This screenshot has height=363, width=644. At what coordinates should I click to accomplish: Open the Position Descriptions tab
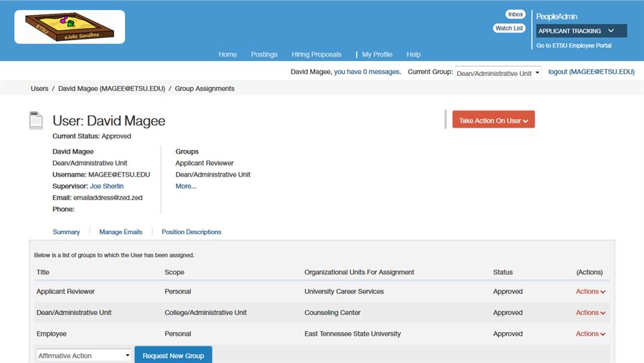pyautogui.click(x=191, y=232)
